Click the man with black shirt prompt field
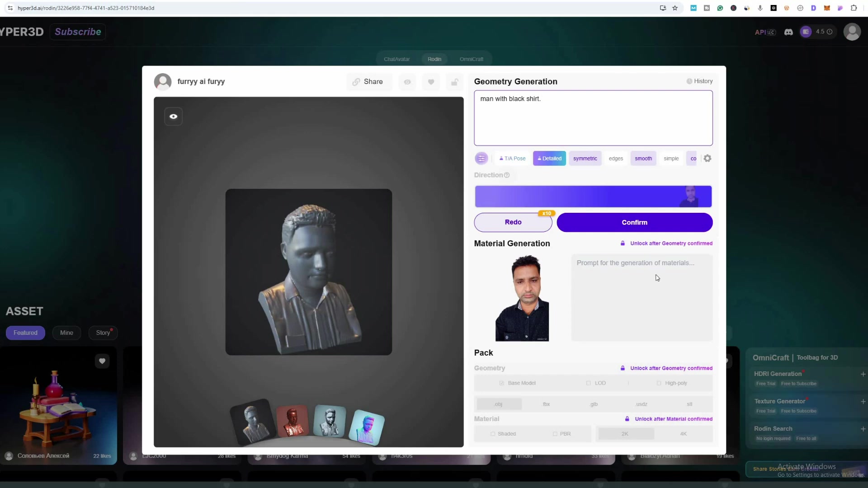Image resolution: width=868 pixels, height=488 pixels. point(593,118)
